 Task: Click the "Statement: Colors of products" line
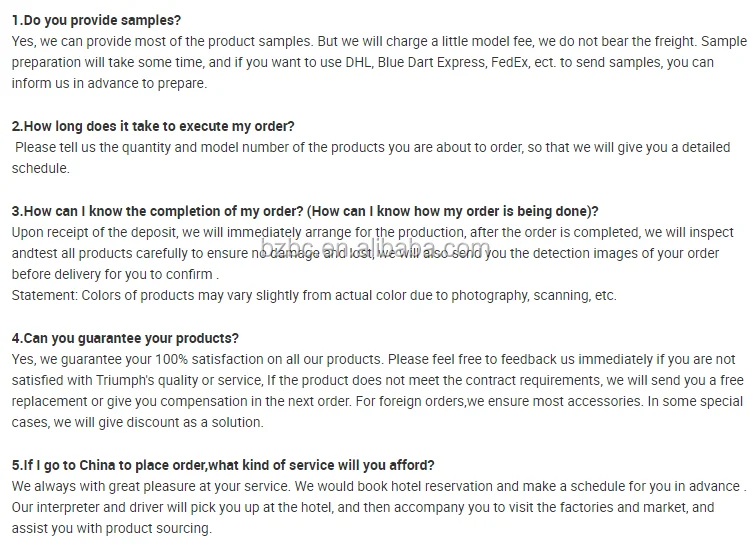pyautogui.click(x=314, y=295)
